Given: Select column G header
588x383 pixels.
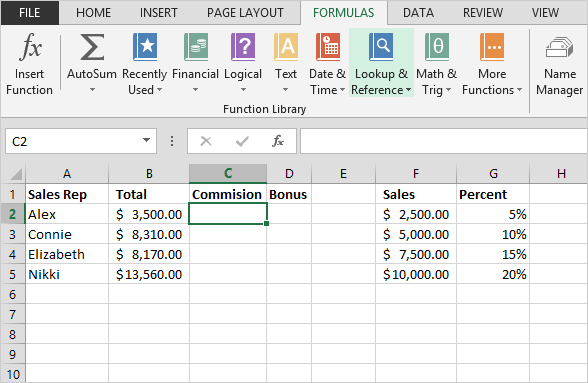Looking at the screenshot, I should tap(493, 174).
